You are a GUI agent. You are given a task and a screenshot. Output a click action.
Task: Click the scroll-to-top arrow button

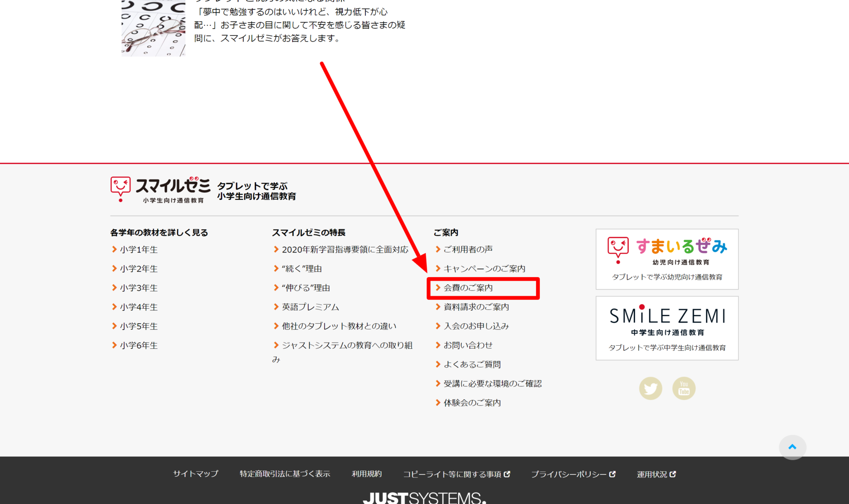792,447
